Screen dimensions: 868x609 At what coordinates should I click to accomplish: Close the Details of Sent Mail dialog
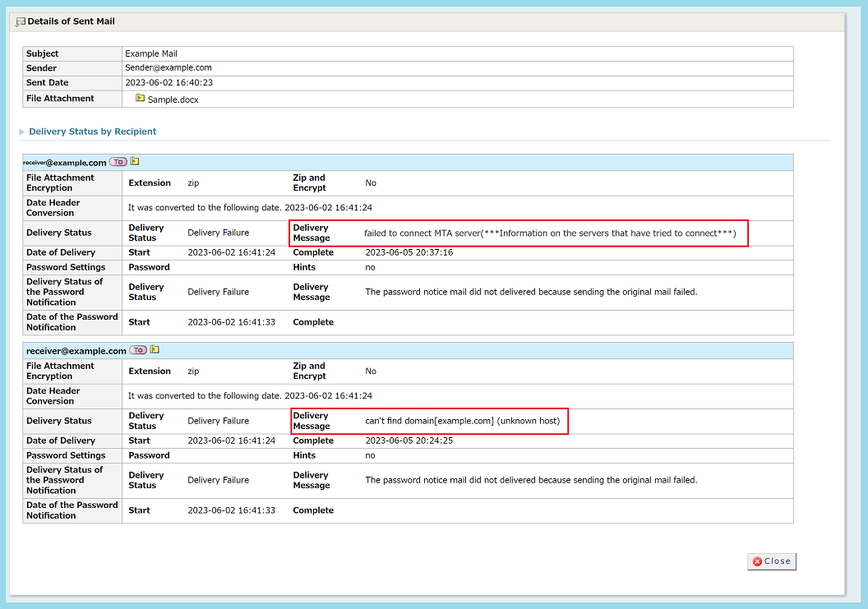click(772, 561)
